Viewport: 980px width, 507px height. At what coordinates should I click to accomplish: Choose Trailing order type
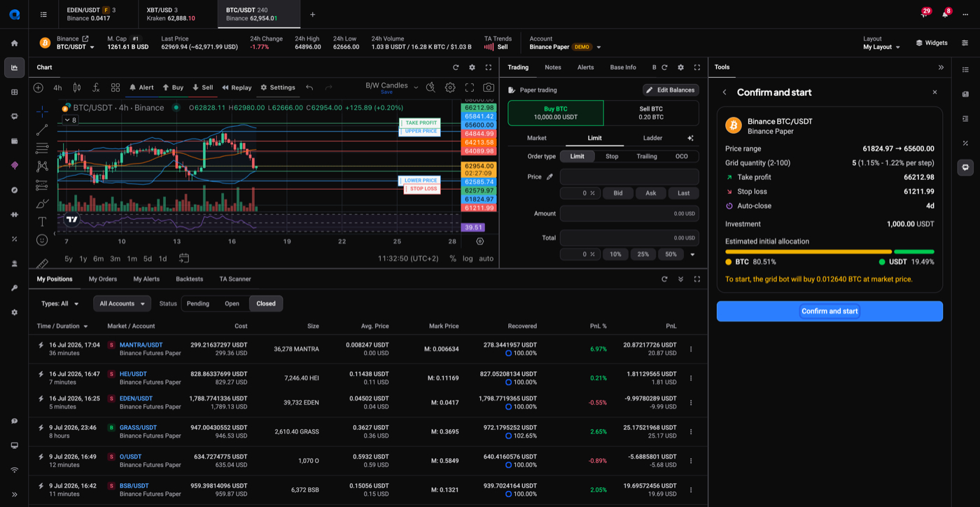(x=647, y=156)
